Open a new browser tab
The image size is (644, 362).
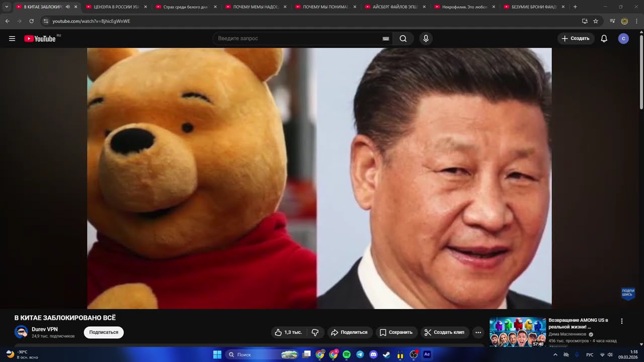575,7
